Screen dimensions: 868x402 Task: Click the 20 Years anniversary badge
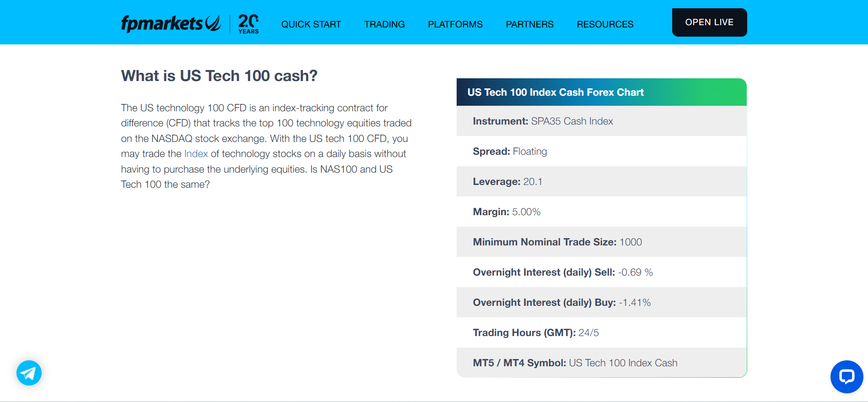(x=248, y=24)
